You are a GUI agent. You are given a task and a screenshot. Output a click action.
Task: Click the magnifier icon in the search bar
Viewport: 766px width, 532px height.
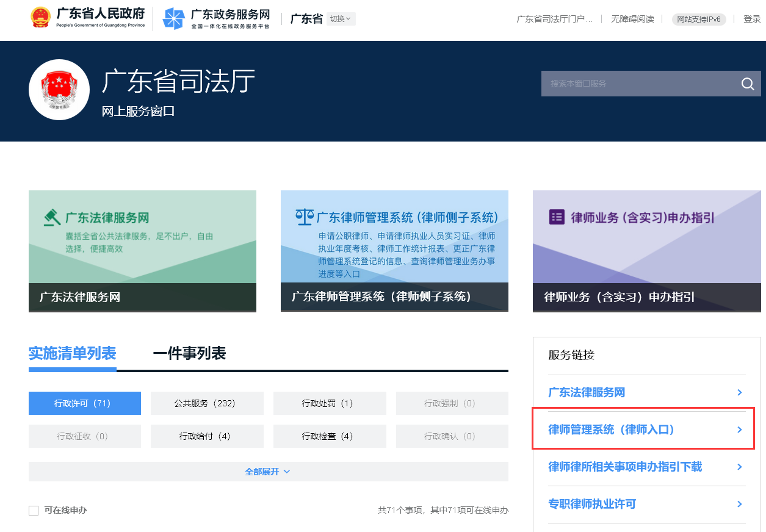(747, 84)
